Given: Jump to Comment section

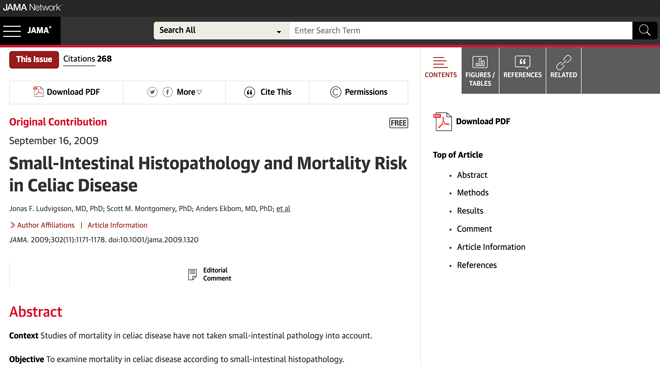Looking at the screenshot, I should (474, 229).
